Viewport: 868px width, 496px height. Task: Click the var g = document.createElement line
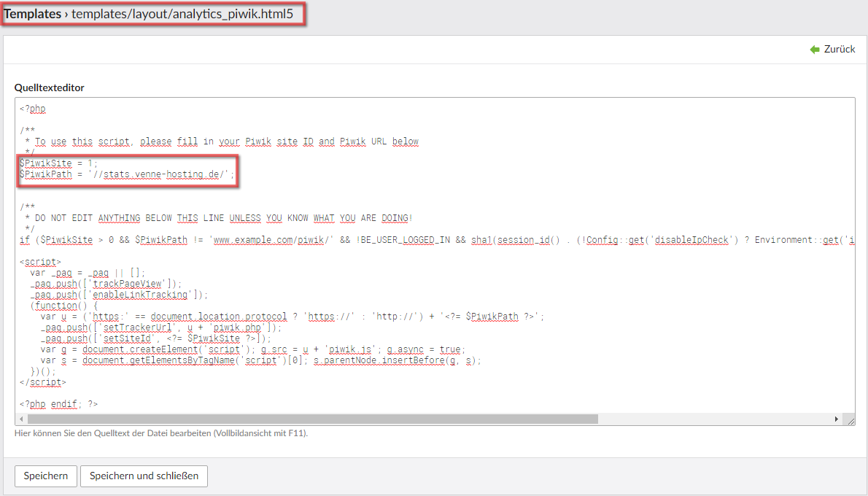coord(253,350)
